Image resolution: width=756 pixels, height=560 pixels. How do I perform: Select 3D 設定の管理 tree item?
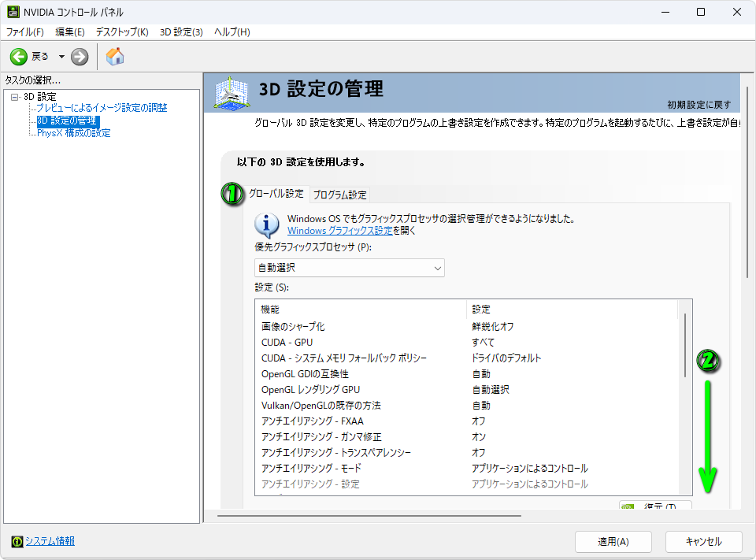(68, 121)
